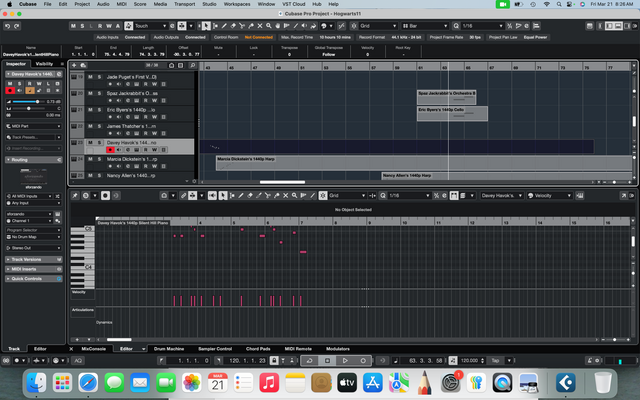
Task: Start playback with the Play button
Action: pos(345,361)
